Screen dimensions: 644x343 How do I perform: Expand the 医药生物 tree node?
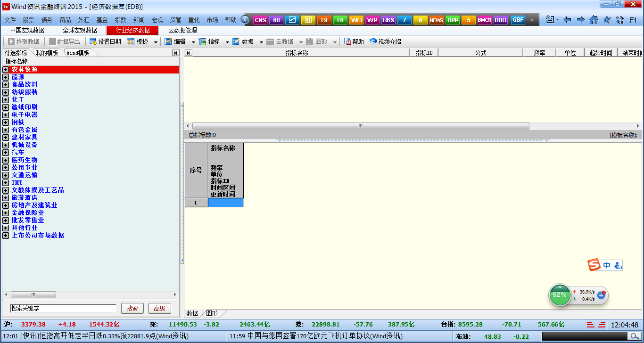[6, 160]
